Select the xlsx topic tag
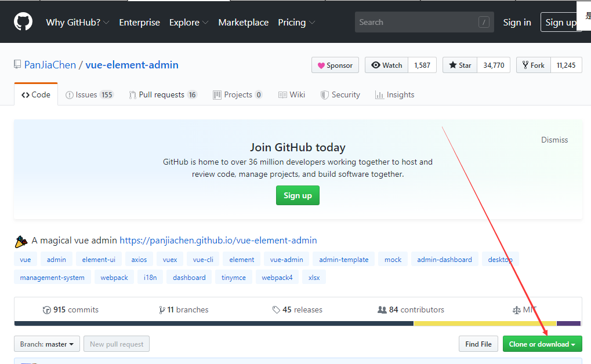The height and width of the screenshot is (364, 591). [314, 278]
